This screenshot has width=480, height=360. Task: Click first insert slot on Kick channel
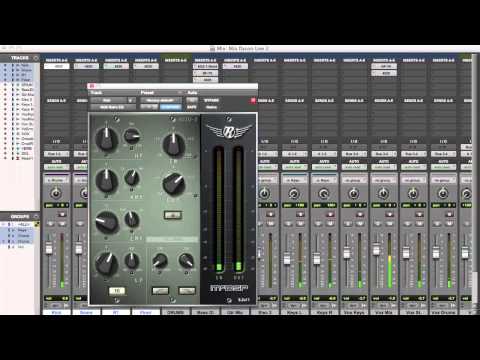click(57, 66)
